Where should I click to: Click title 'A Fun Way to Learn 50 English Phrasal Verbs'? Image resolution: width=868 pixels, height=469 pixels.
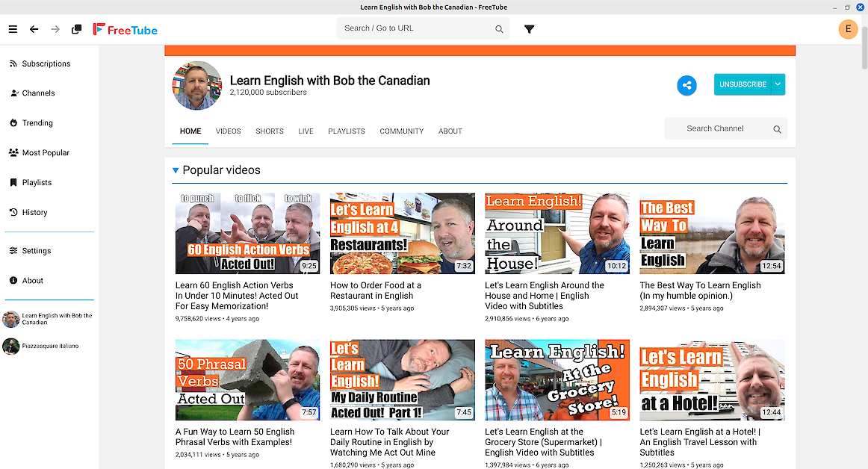tap(235, 437)
